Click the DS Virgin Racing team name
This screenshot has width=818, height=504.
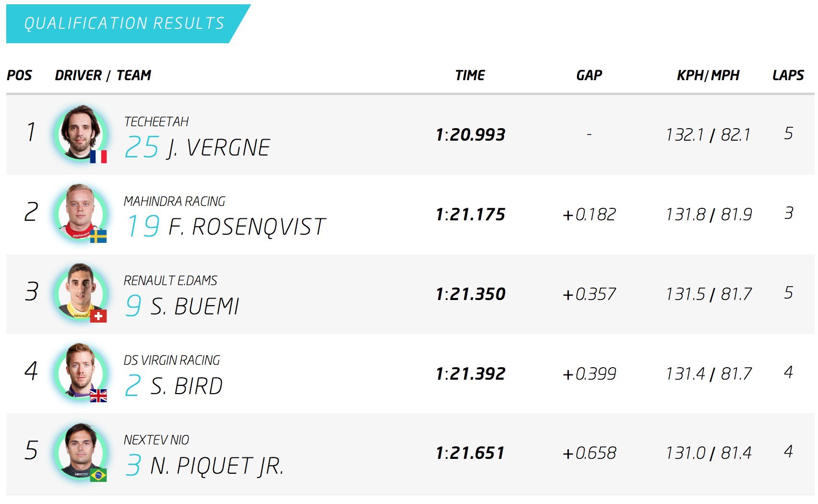[172, 360]
